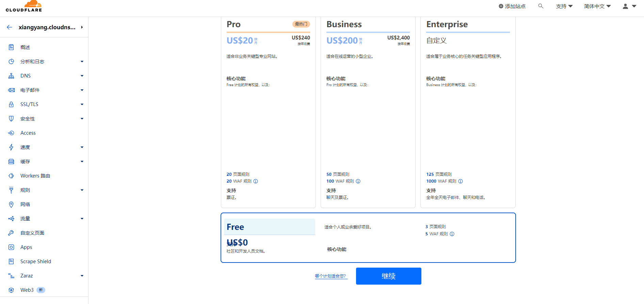This screenshot has height=304, width=644.
Task: Select the Business plan card
Action: point(368,113)
